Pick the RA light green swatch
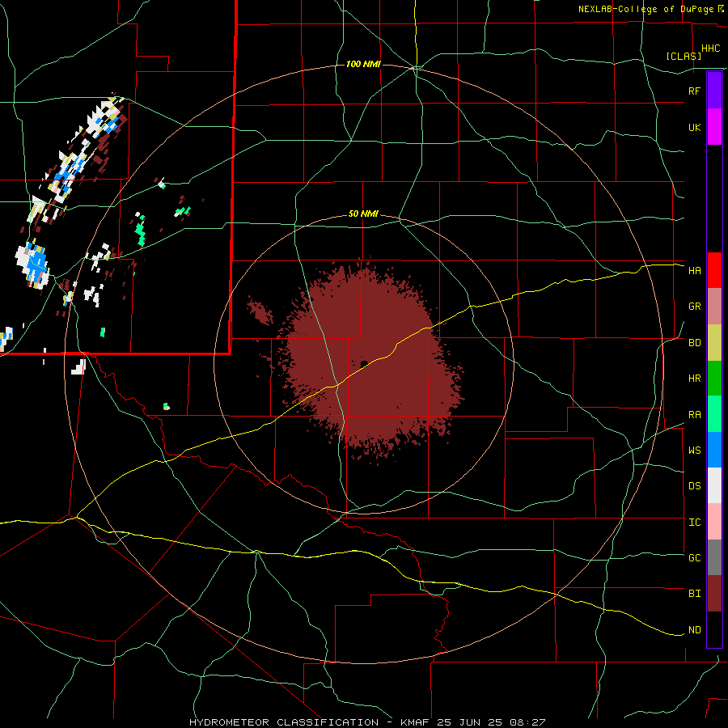The height and width of the screenshot is (728, 728). [x=714, y=414]
